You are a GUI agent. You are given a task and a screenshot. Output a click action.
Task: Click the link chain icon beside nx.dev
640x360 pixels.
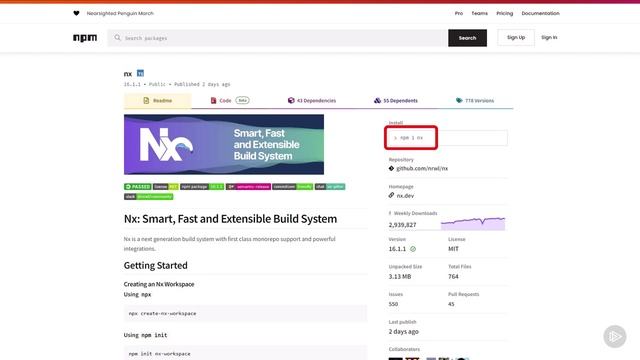(x=391, y=195)
